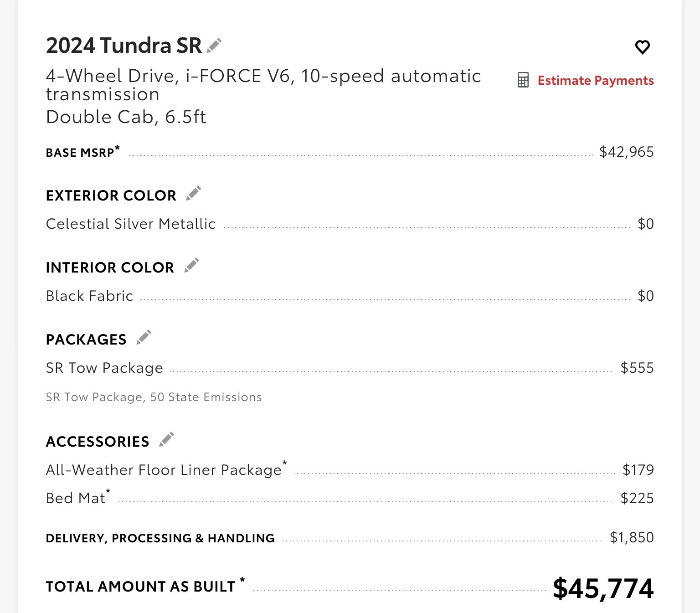Click the calculator icon beside Estimate Payments

523,80
